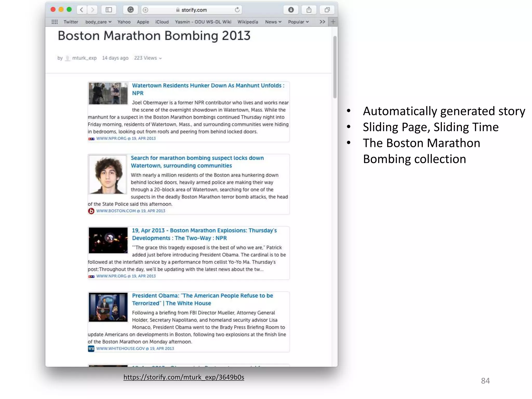
Task: Add a new tab with plus button
Action: 333,22
